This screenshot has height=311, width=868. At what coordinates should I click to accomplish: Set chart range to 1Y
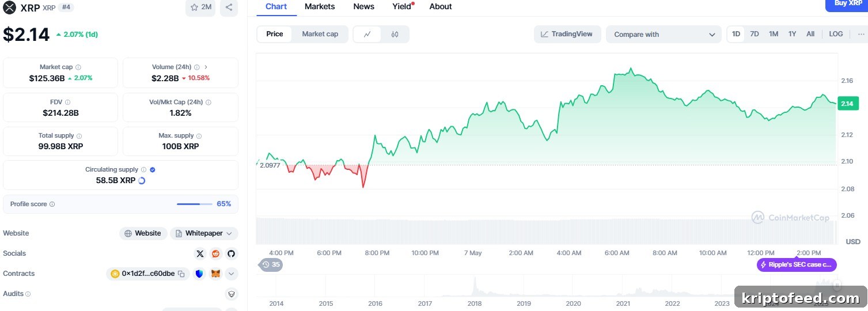pos(793,34)
